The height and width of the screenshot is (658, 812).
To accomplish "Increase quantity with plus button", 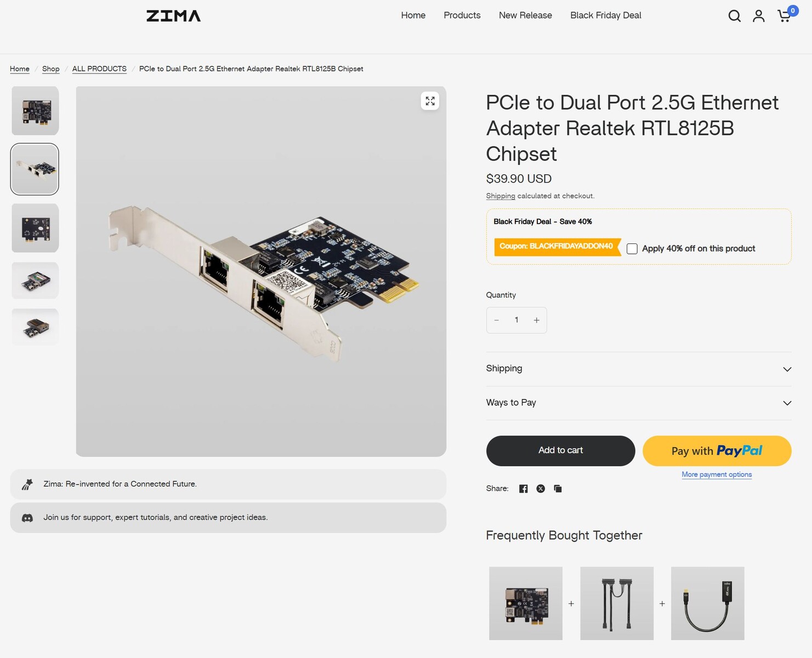I will (536, 320).
